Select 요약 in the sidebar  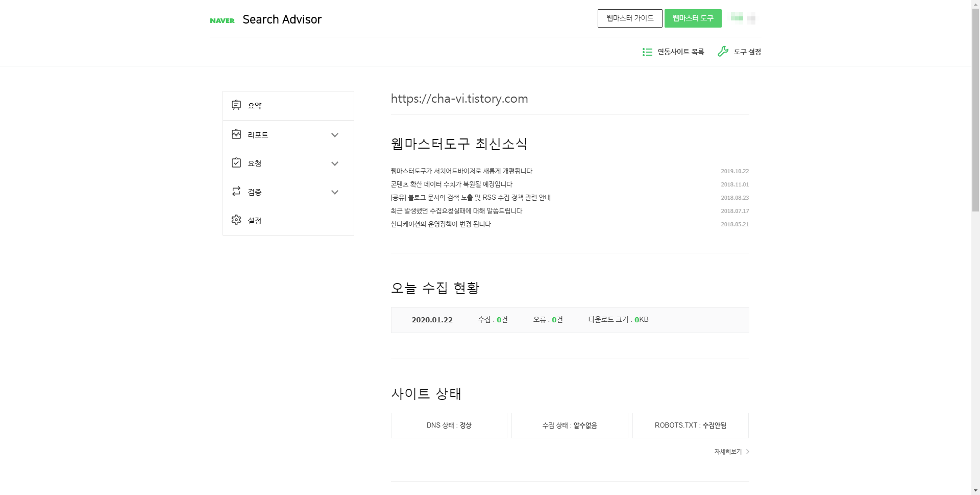288,106
